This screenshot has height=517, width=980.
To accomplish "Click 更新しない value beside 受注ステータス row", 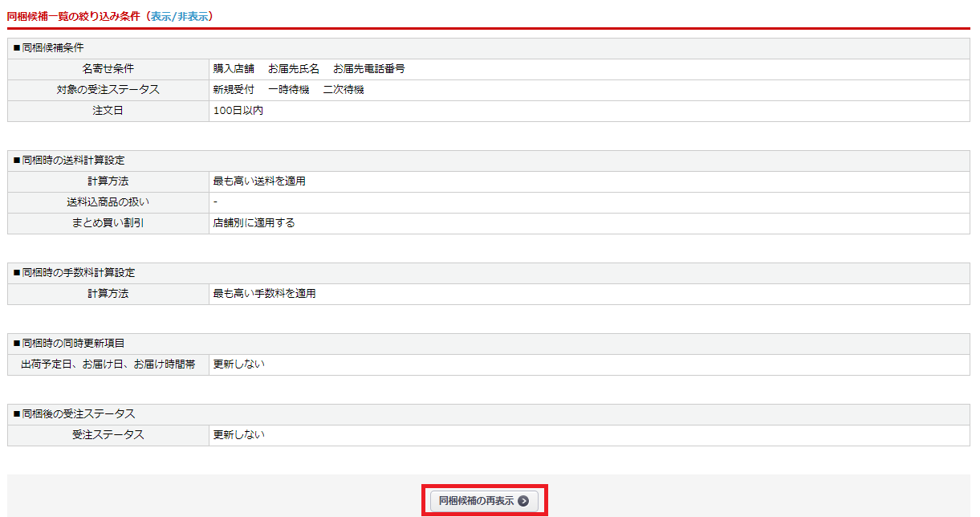I will (238, 435).
